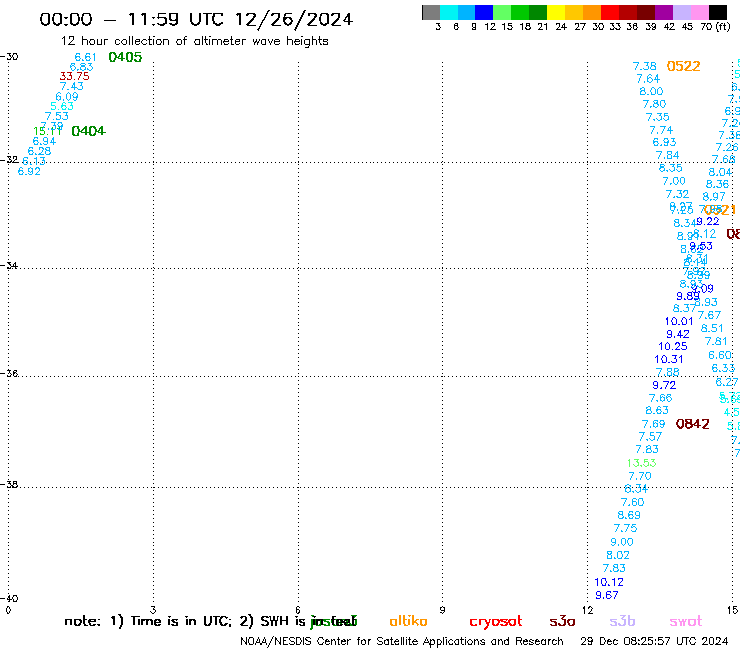Click the title date '12/26/2024'
The image size is (740, 650).
[x=294, y=20]
